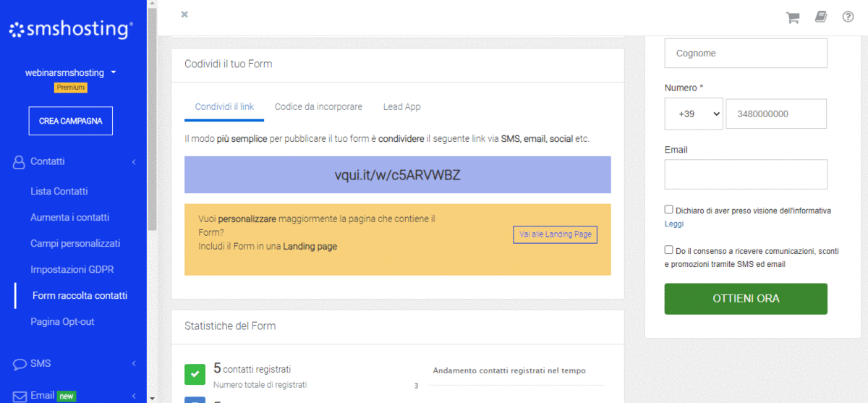Click the SMS speech bubble icon

pyautogui.click(x=20, y=364)
